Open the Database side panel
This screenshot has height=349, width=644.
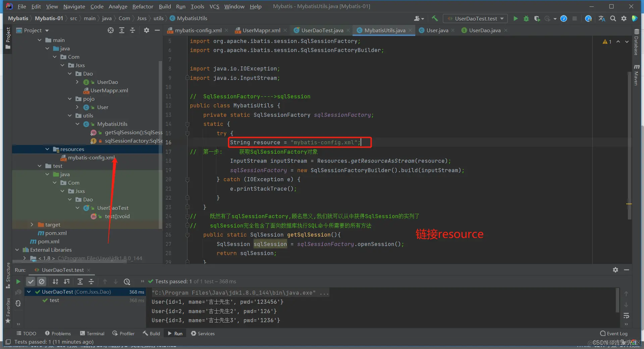pos(636,42)
